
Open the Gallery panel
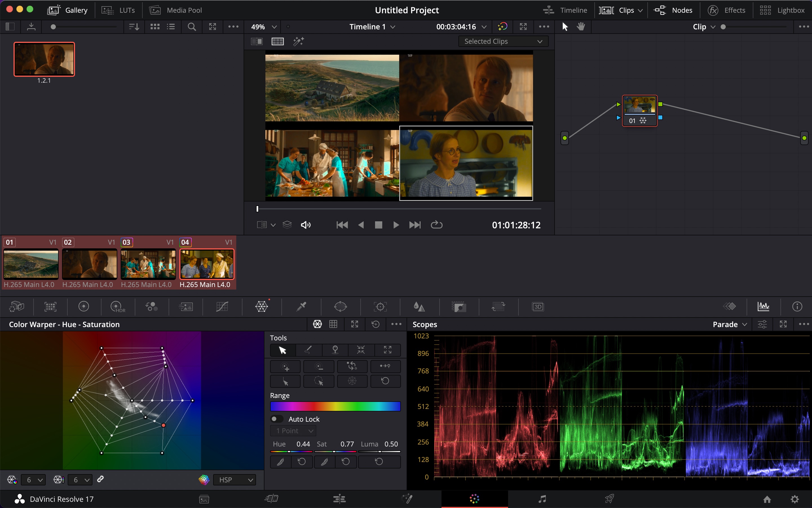click(x=67, y=10)
